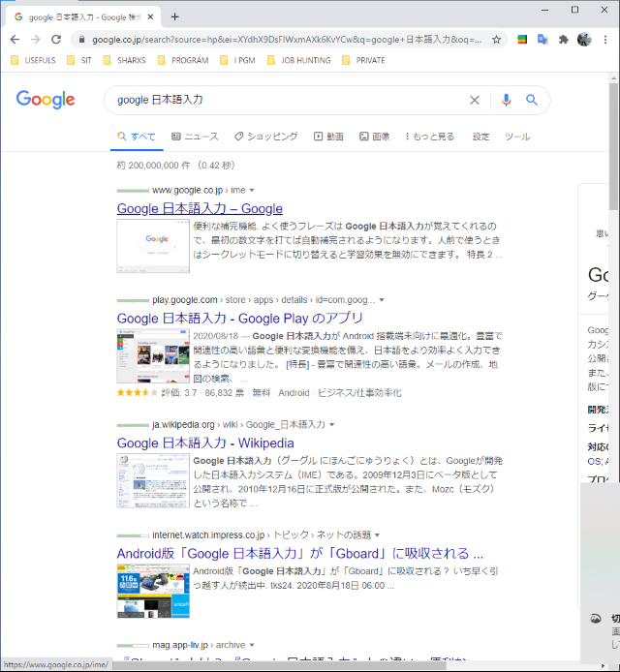View site security lock info
Viewport: 620px width, 672px height.
[82, 40]
